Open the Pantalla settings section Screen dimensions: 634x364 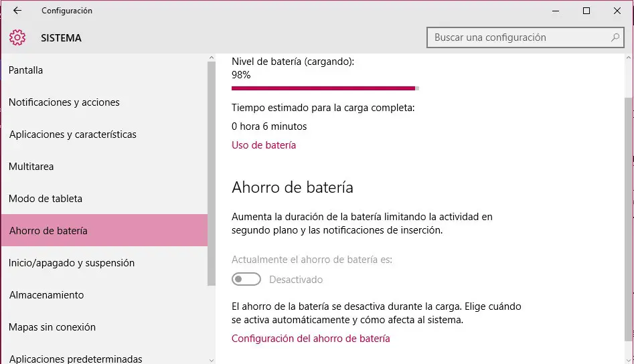click(x=26, y=70)
